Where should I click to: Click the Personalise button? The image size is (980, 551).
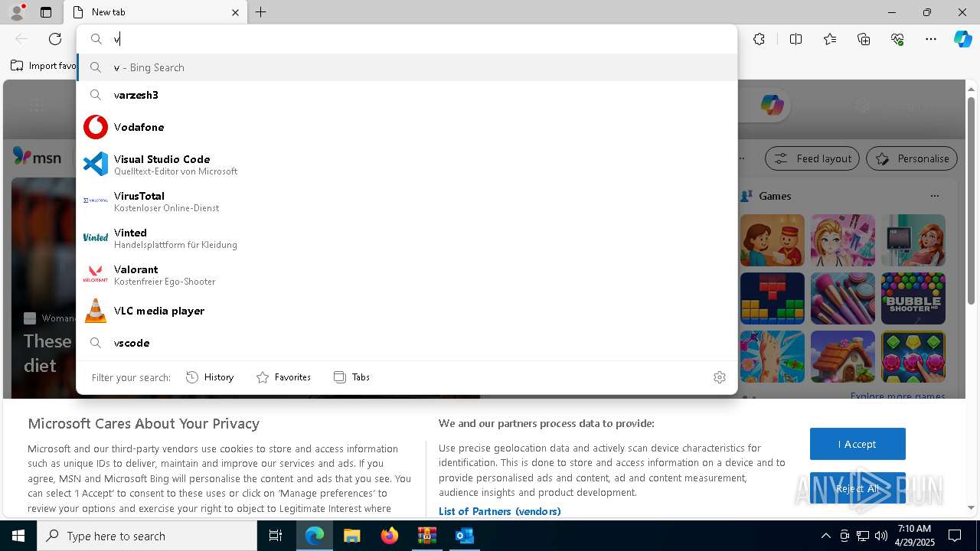pyautogui.click(x=912, y=158)
